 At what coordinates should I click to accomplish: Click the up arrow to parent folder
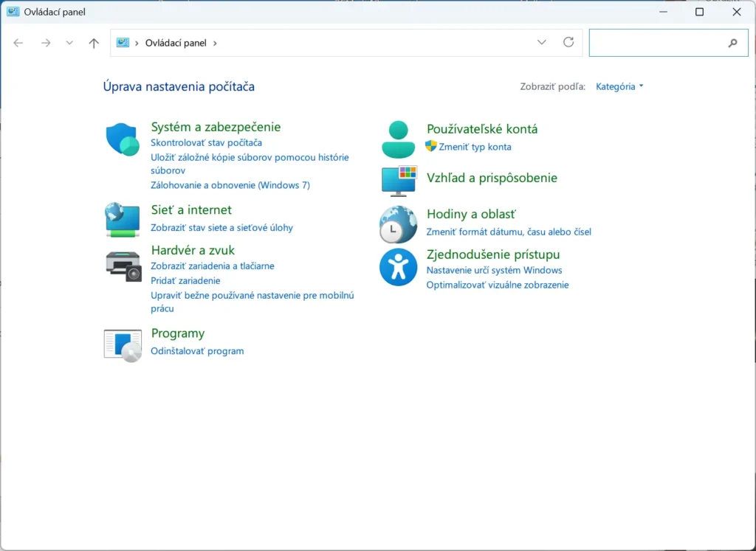click(93, 42)
